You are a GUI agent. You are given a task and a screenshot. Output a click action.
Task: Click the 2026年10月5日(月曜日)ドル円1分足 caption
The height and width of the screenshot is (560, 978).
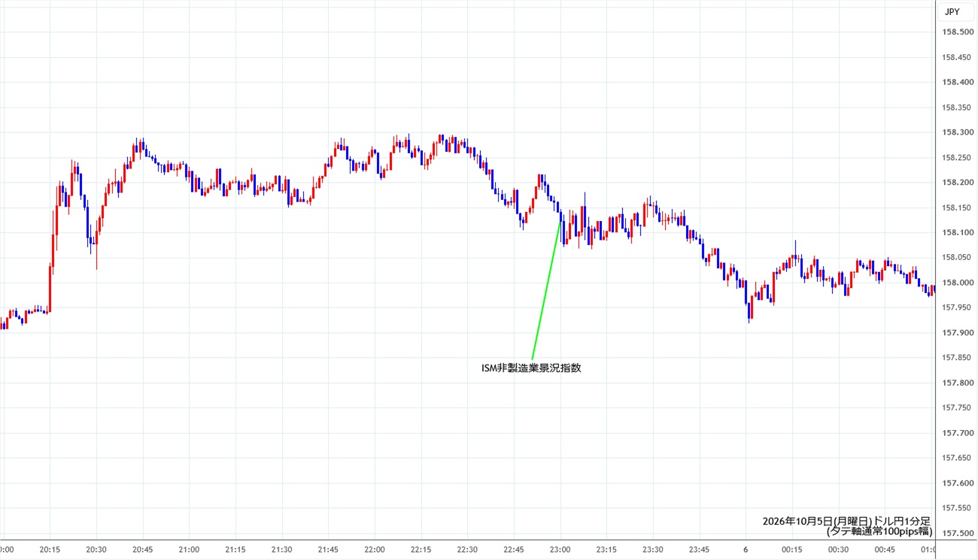click(846, 521)
